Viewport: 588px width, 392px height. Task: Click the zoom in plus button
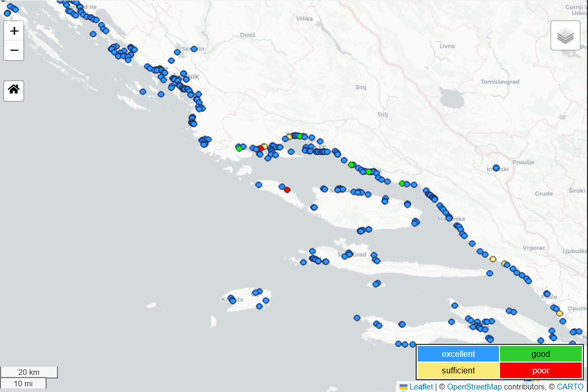tap(14, 31)
